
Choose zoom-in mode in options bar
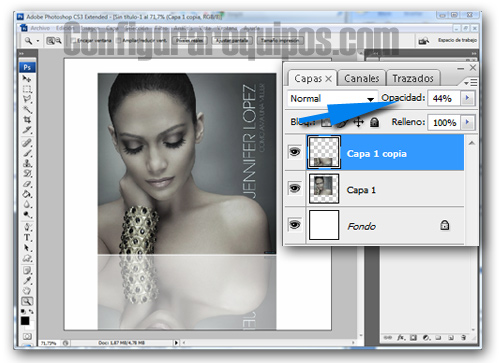pyautogui.click(x=50, y=41)
